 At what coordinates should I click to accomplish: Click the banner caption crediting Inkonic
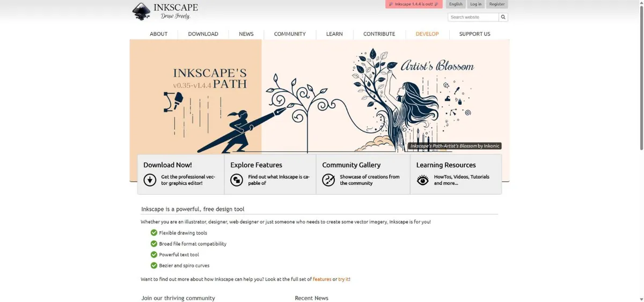[x=454, y=146]
